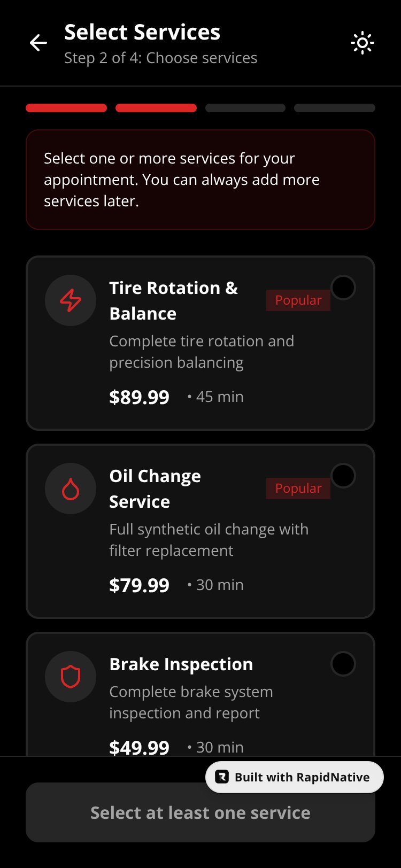This screenshot has width=401, height=868.
Task: Click the RapidNative logo icon
Action: pos(221,777)
